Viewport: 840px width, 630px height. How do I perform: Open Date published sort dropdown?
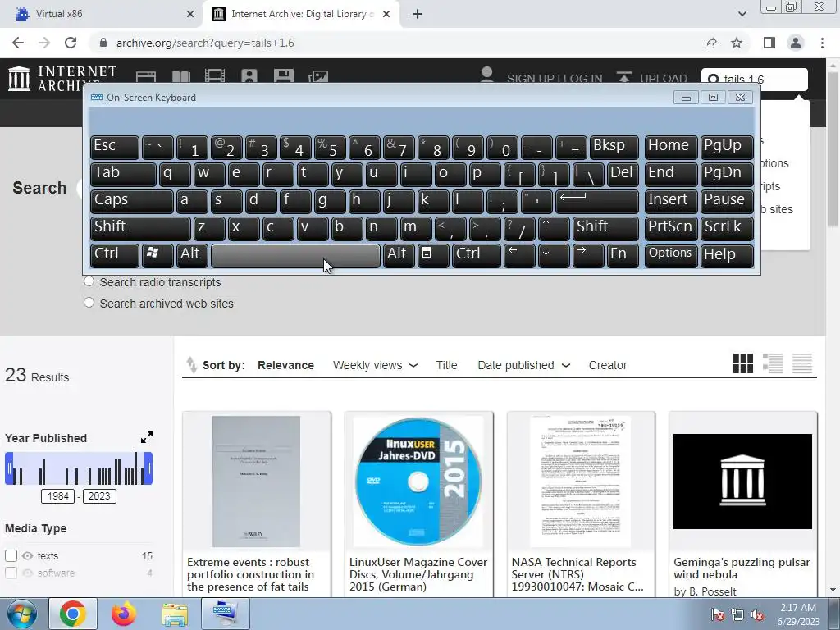(x=524, y=365)
